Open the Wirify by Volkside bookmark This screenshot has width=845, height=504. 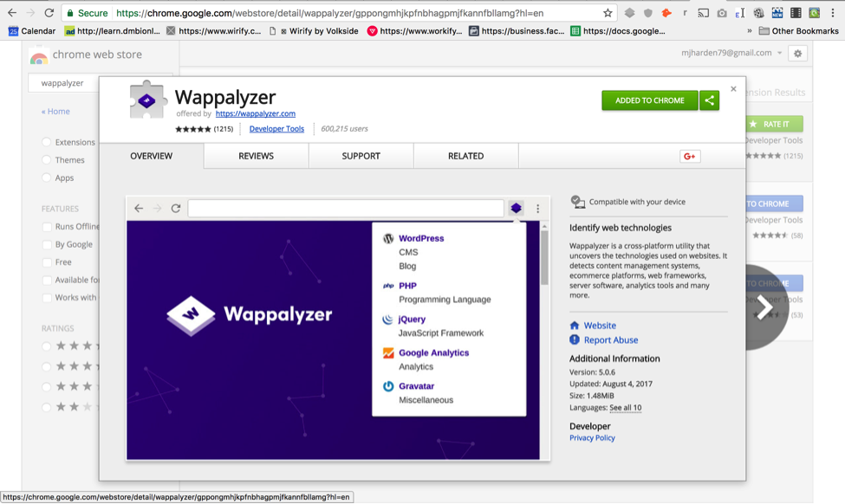[x=314, y=31]
